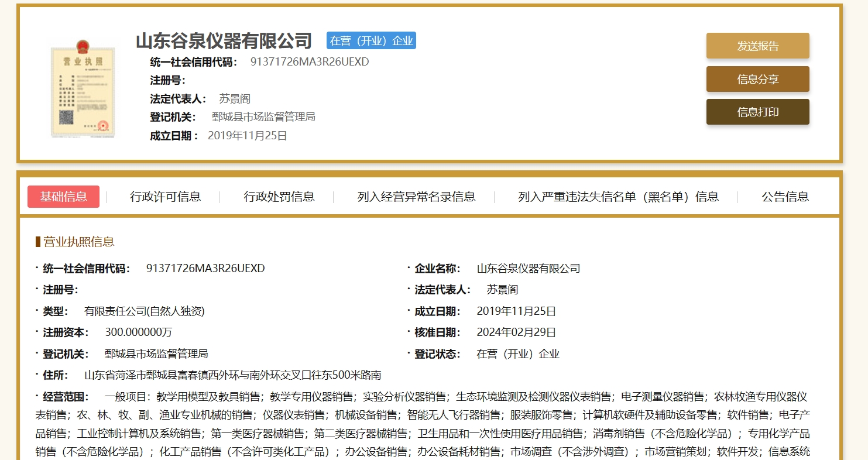Click 2019年11月25日 in the top header card
Image resolution: width=868 pixels, height=460 pixels.
point(248,136)
